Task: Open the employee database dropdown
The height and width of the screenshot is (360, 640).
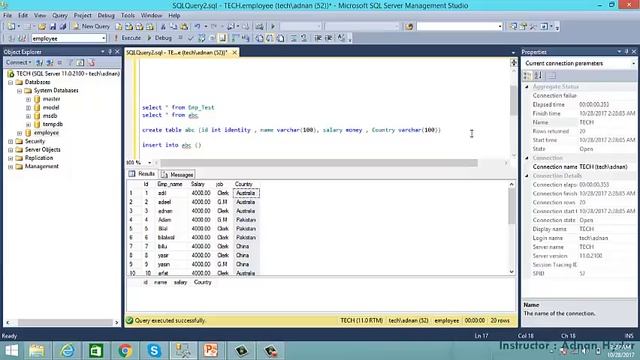Action: tap(104, 38)
